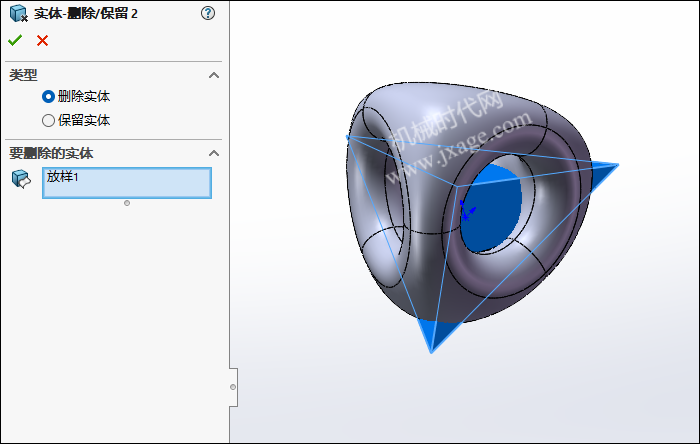This screenshot has height=444, width=700.
Task: Select 放样1 in the bodies list
Action: pos(62,177)
